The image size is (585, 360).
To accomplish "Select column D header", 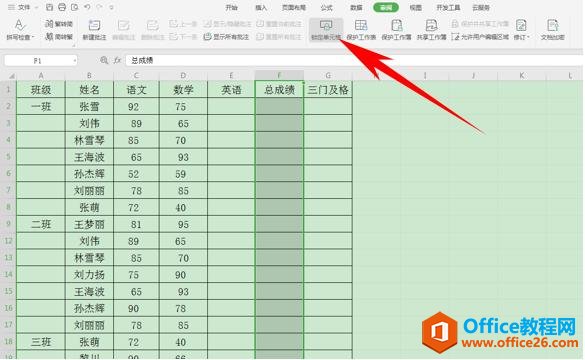I will 183,76.
